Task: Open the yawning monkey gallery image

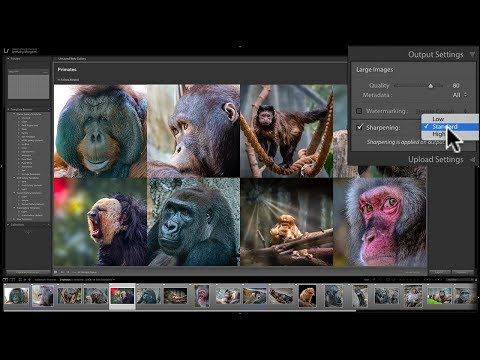Action: pyautogui.click(x=100, y=222)
